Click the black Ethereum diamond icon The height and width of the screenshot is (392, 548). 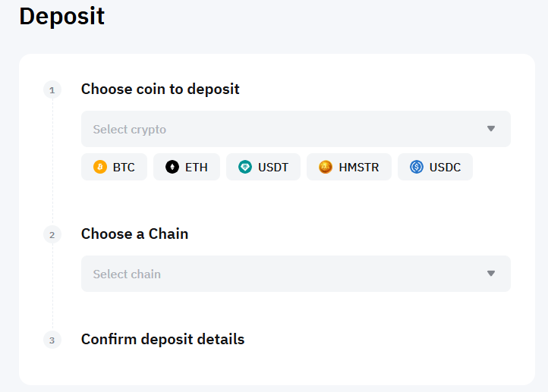pyautogui.click(x=172, y=167)
